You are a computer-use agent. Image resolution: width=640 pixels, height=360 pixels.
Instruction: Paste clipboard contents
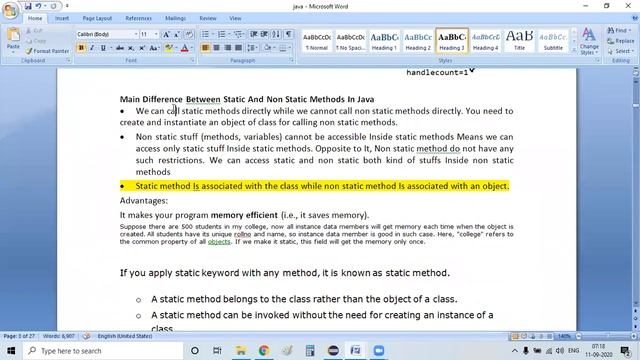tap(13, 41)
